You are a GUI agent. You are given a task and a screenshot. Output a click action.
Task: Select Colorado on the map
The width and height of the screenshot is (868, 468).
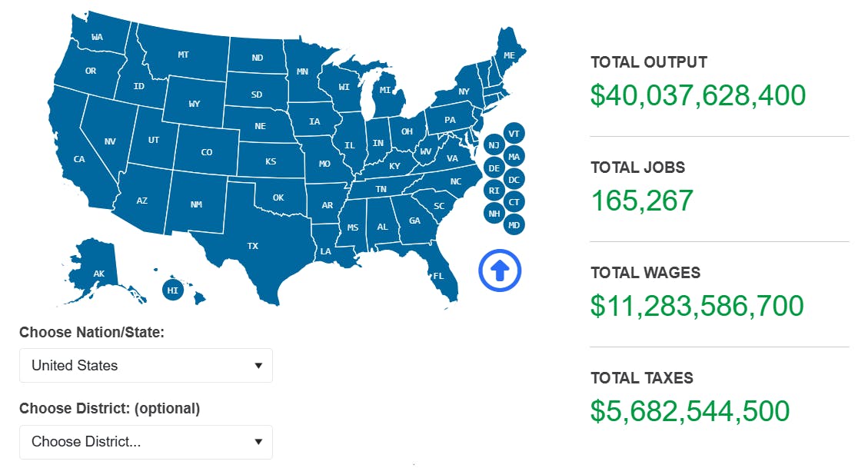coord(206,152)
